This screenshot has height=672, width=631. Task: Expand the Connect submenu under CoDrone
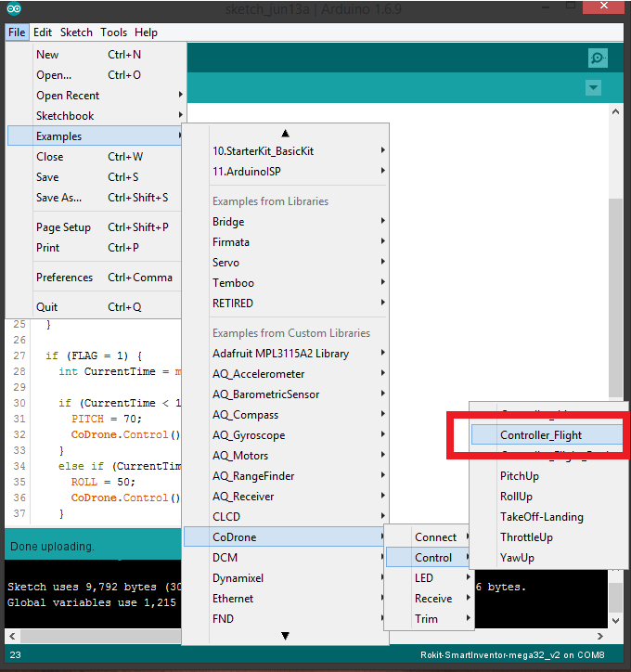(x=436, y=537)
